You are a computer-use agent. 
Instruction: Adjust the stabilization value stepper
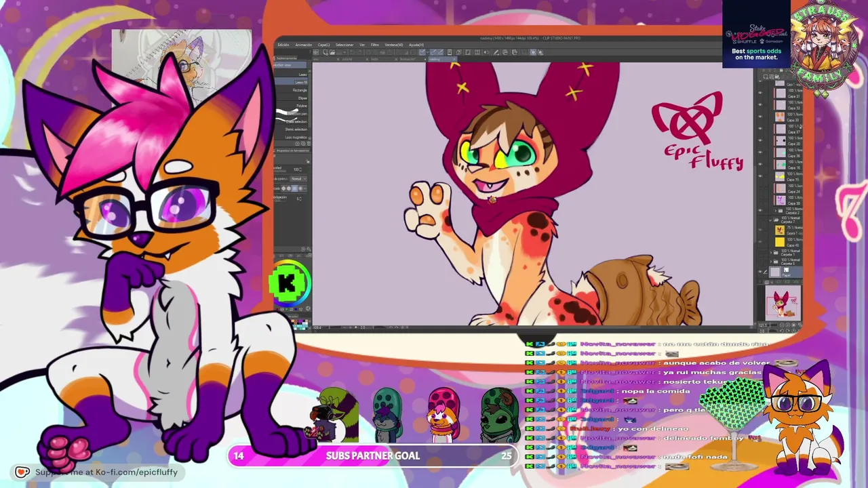pyautogui.click(x=300, y=198)
